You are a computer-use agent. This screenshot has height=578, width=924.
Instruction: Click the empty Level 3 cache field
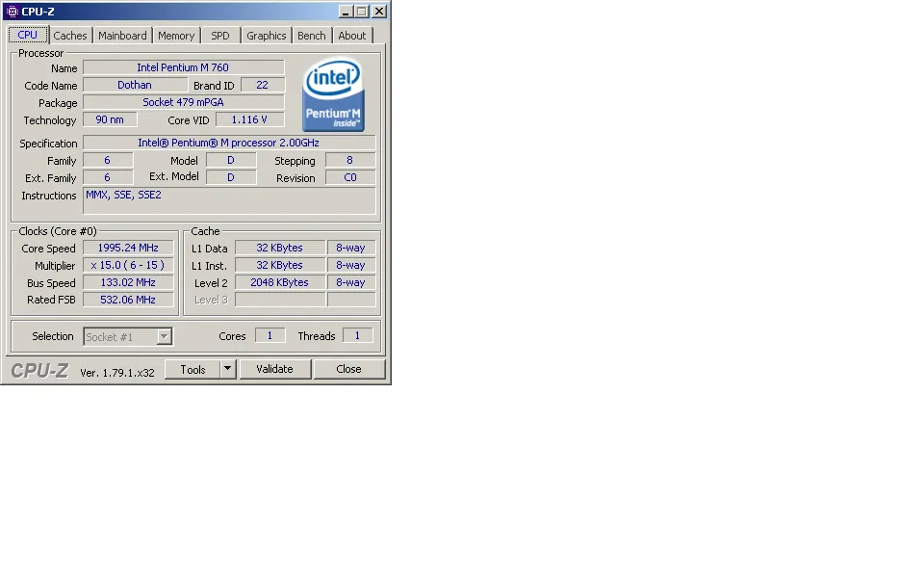point(280,300)
